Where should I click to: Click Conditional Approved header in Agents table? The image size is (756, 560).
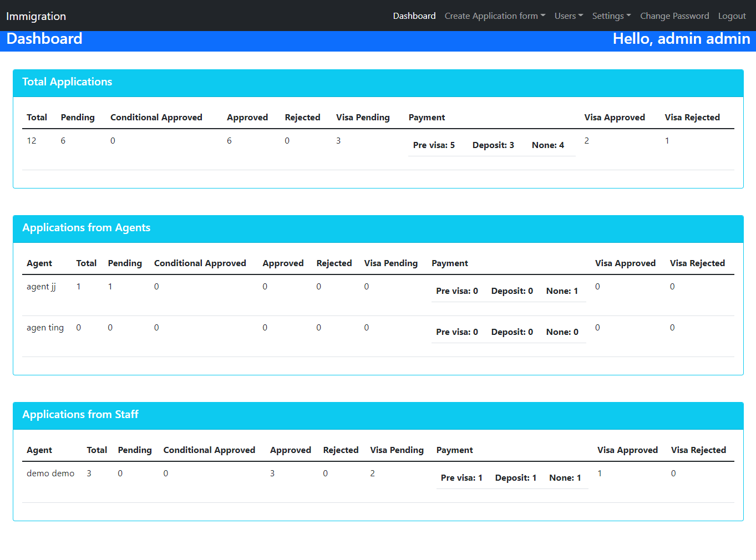(200, 263)
